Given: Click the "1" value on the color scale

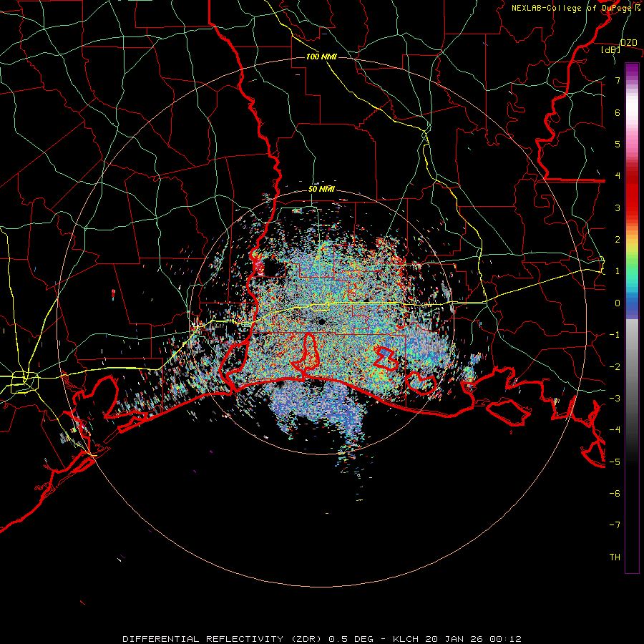Looking at the screenshot, I should [618, 271].
